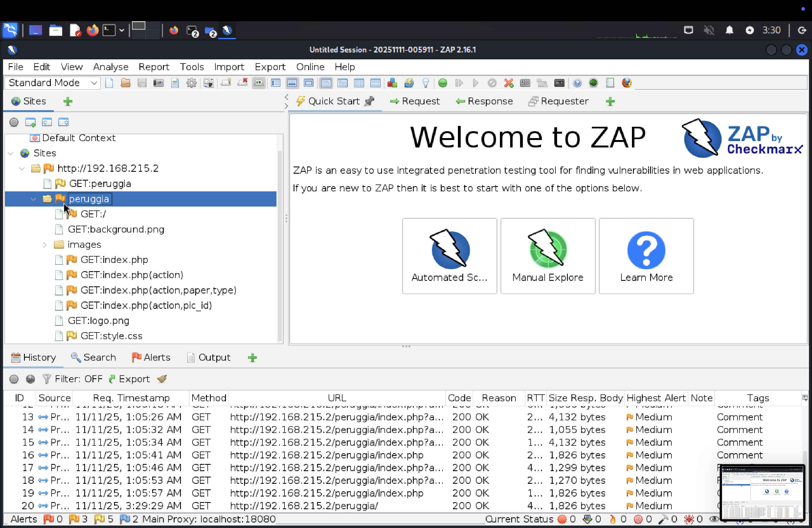Expand the images folder node
812x528 pixels.
[x=45, y=245]
